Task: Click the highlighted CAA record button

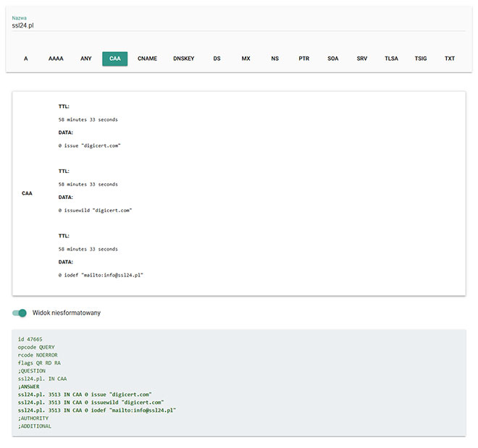Action: tap(115, 59)
